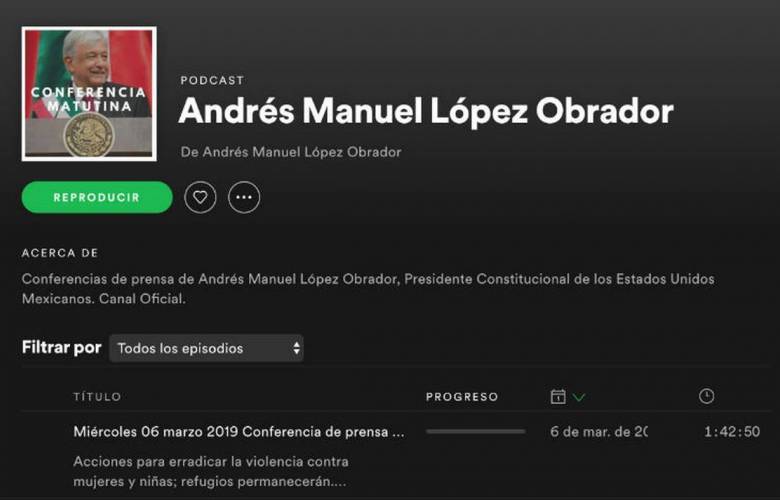Sort by the Título column header
Screen dimensions: 780x500
pos(98,397)
